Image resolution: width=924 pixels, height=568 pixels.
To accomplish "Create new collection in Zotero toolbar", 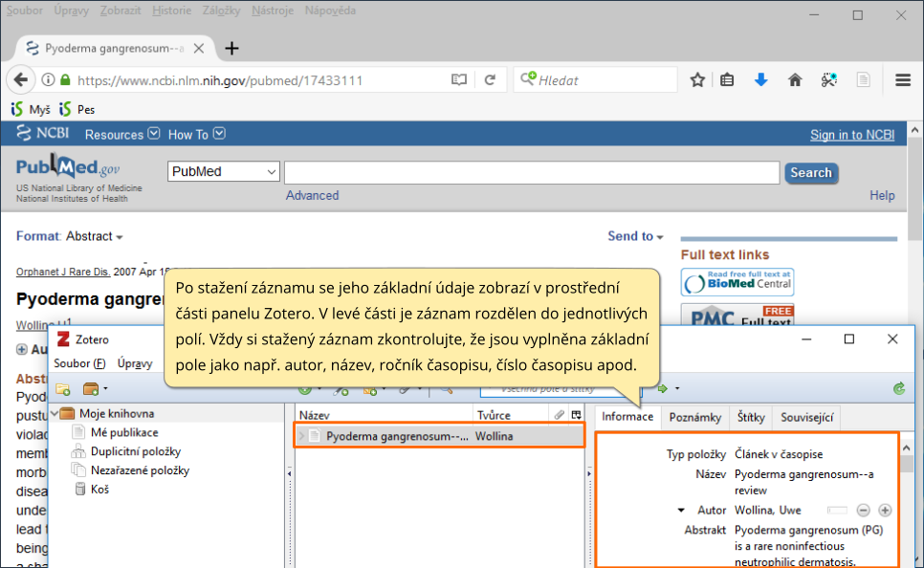I will (x=63, y=389).
